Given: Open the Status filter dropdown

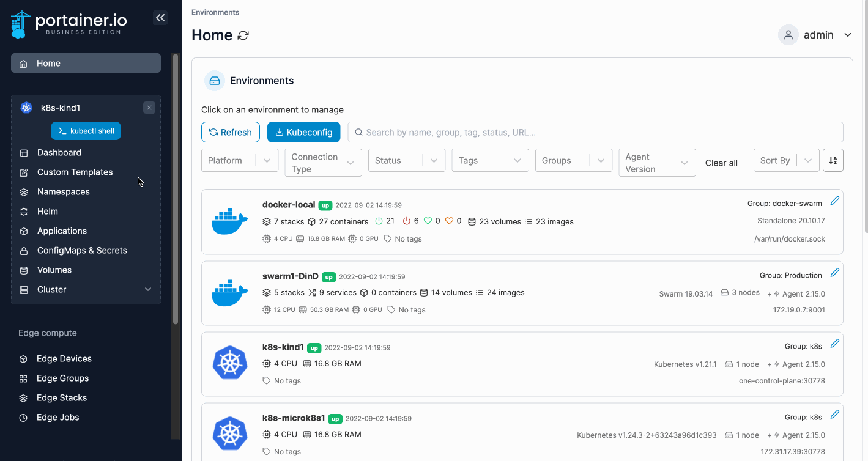Looking at the screenshot, I should click(406, 160).
